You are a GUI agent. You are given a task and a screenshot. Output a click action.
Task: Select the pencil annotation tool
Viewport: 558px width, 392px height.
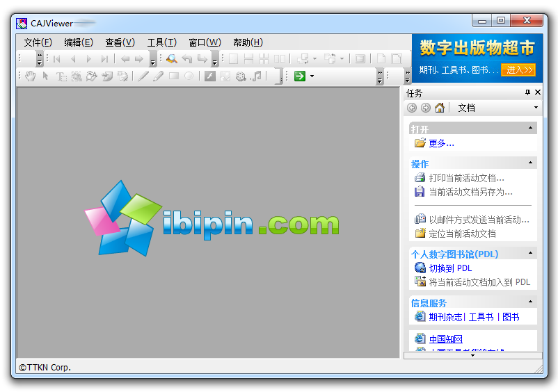(x=143, y=76)
